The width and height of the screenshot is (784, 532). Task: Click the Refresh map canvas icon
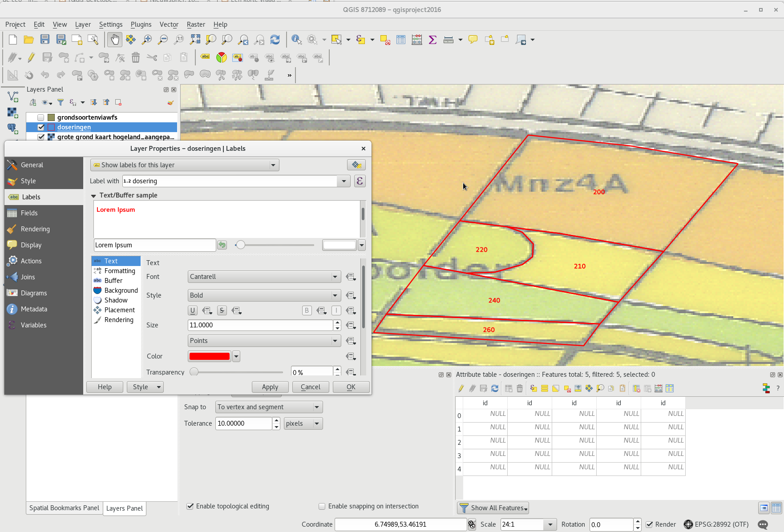click(275, 40)
